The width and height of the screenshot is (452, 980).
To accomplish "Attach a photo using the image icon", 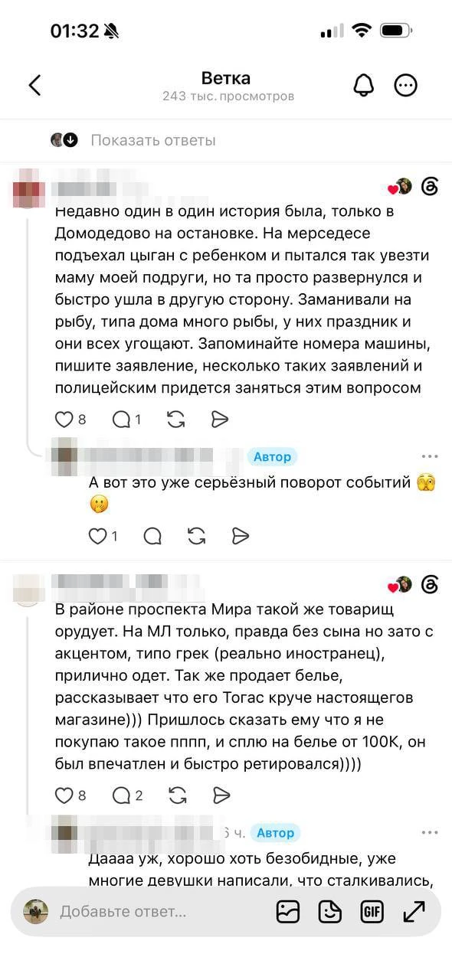I will tap(288, 911).
